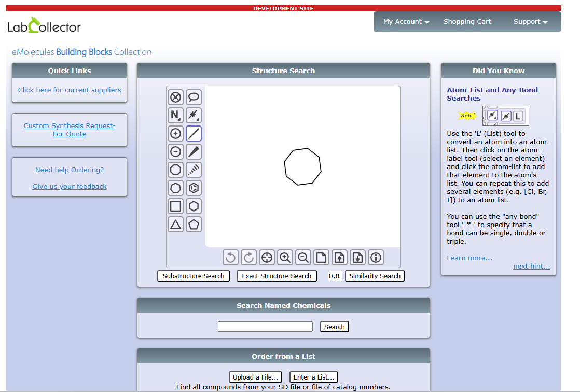Open the Support dropdown menu
Image resolution: width=580 pixels, height=392 pixels.
[530, 22]
